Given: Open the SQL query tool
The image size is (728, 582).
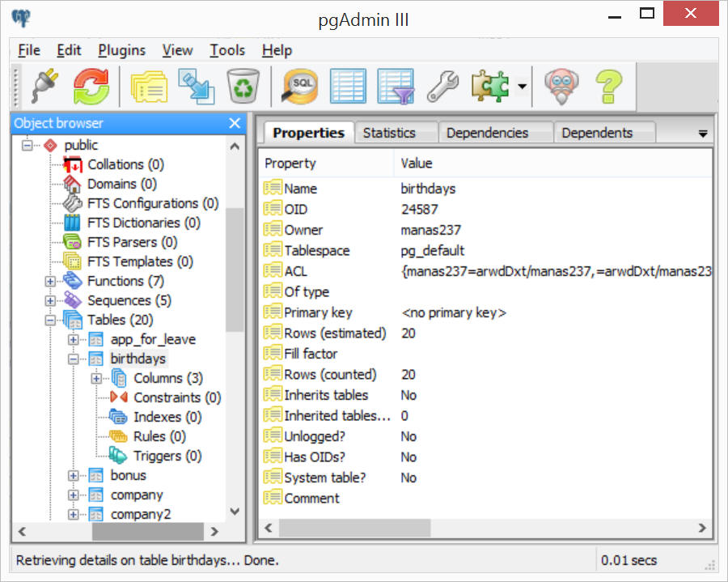Looking at the screenshot, I should (x=300, y=86).
